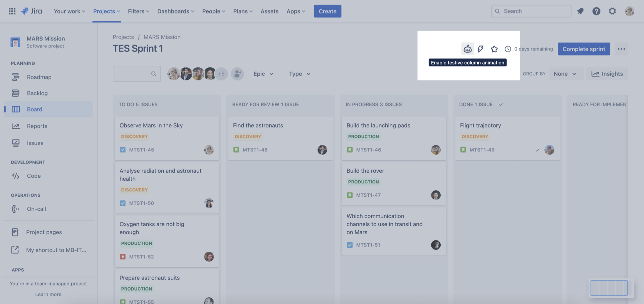
Task: Open the Group by None dropdown
Action: [565, 74]
